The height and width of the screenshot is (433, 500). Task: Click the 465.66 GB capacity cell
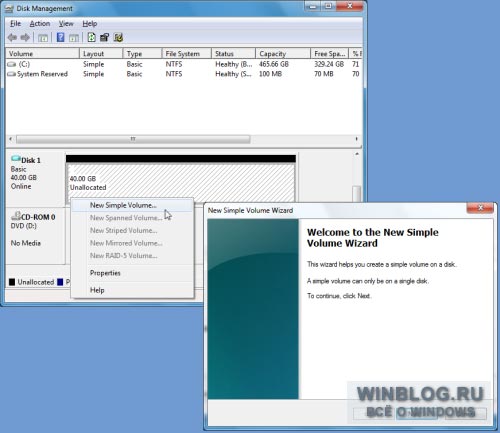coord(274,64)
